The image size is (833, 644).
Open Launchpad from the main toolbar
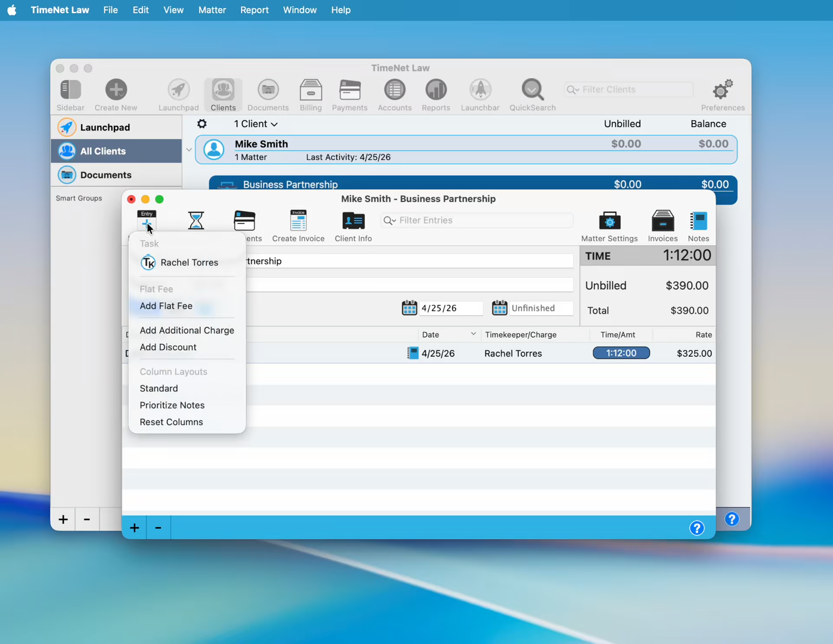point(178,90)
